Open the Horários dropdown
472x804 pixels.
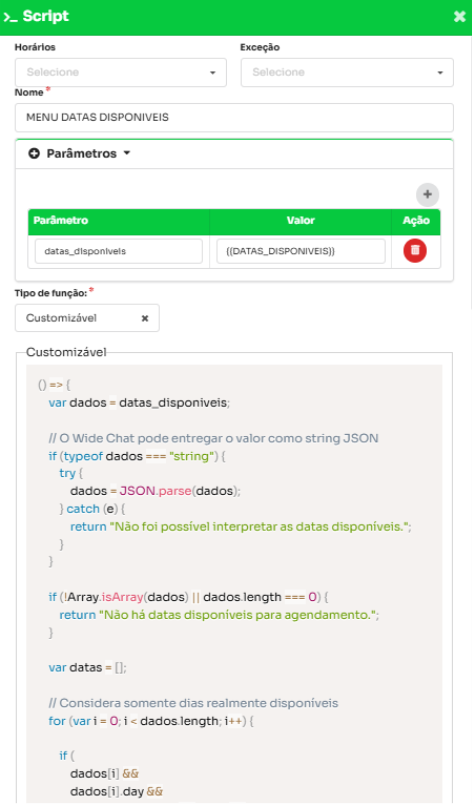(x=120, y=72)
